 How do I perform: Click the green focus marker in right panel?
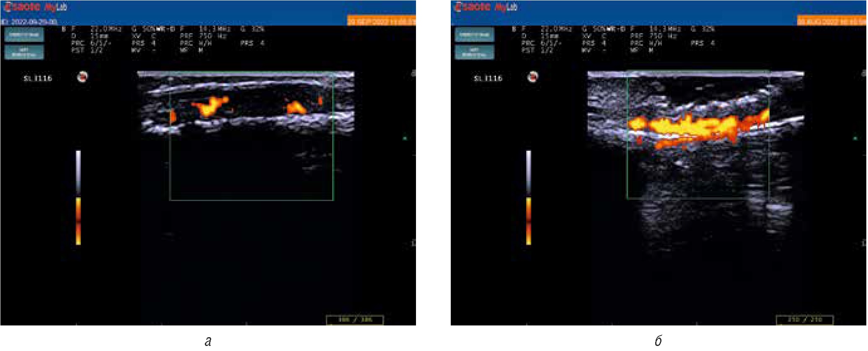click(855, 138)
